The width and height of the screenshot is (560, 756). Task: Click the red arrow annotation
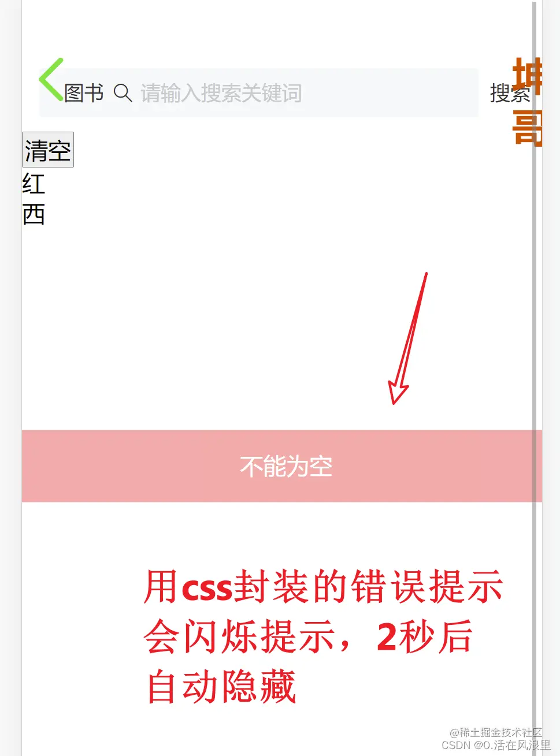pyautogui.click(x=408, y=338)
